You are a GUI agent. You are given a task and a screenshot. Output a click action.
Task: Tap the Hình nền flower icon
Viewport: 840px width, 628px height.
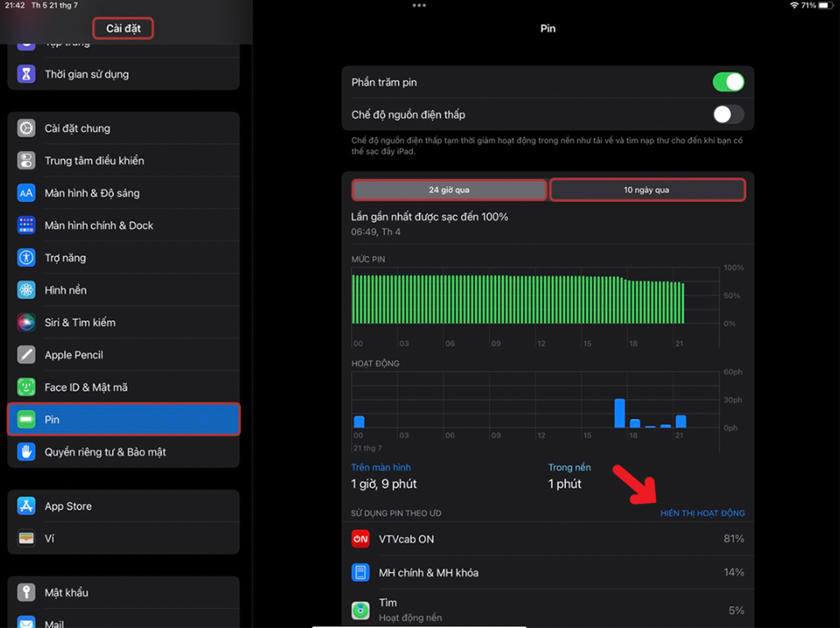click(x=26, y=290)
